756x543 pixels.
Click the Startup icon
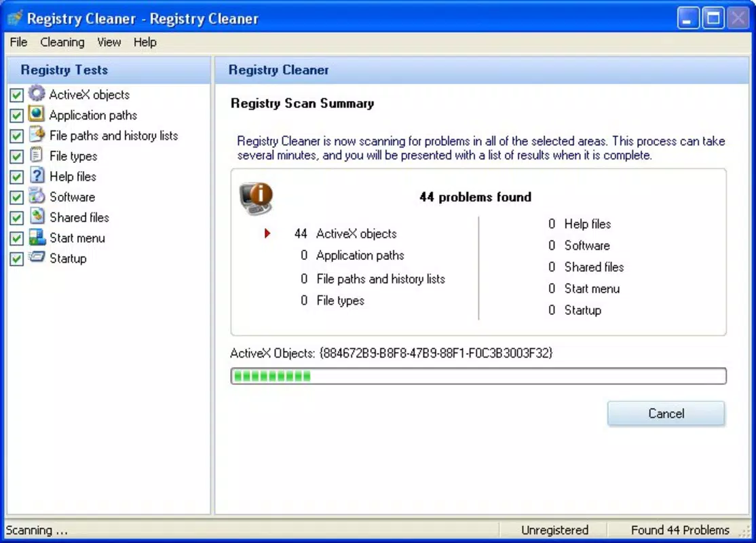tap(37, 257)
